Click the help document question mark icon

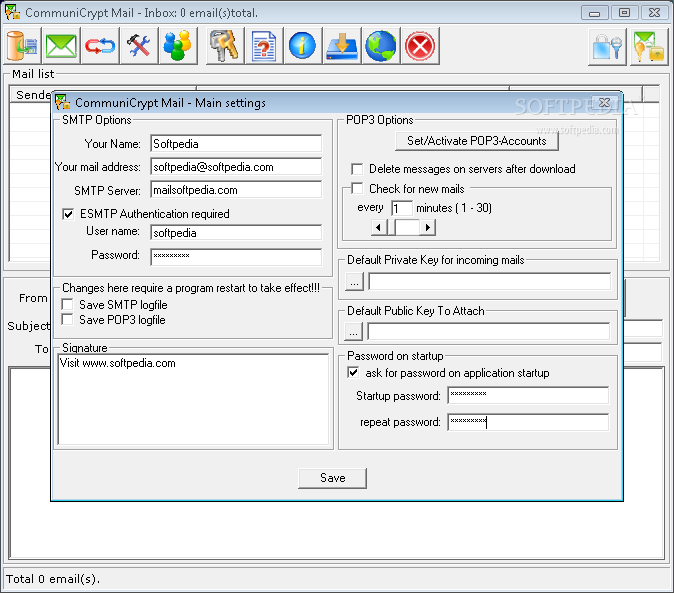(x=264, y=46)
